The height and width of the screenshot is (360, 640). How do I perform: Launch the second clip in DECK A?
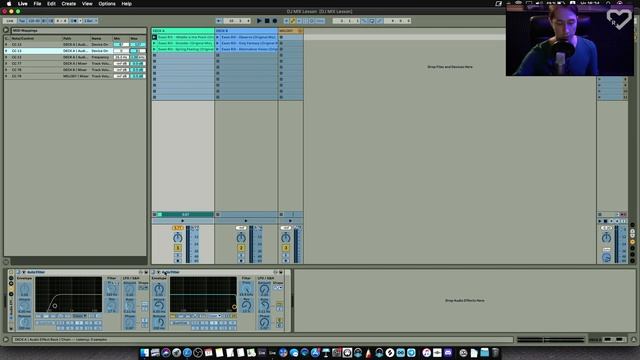pyautogui.click(x=154, y=43)
